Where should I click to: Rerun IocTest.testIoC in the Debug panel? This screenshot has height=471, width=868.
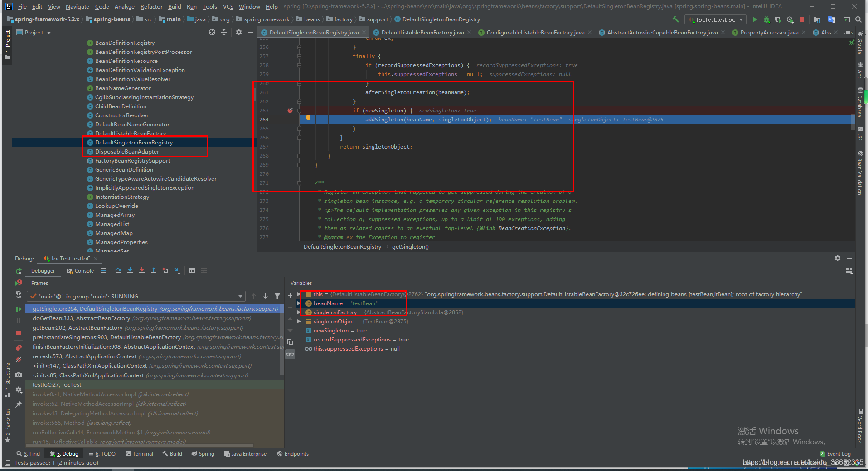19,271
